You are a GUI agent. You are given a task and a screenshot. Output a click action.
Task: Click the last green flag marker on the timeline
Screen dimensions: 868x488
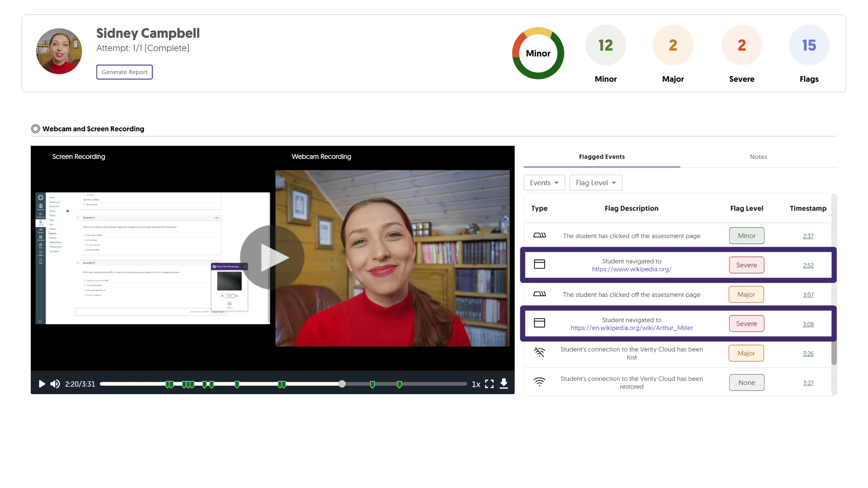[399, 385]
